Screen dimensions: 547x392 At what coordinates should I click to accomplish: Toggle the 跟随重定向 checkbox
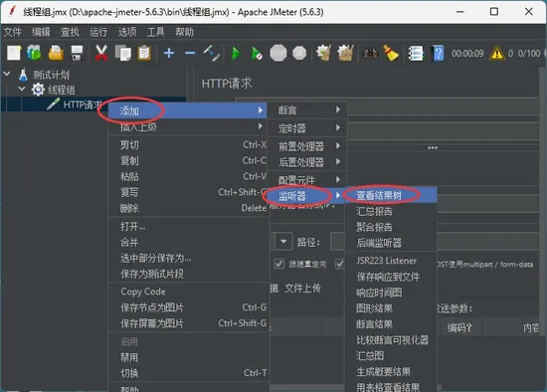click(x=279, y=264)
